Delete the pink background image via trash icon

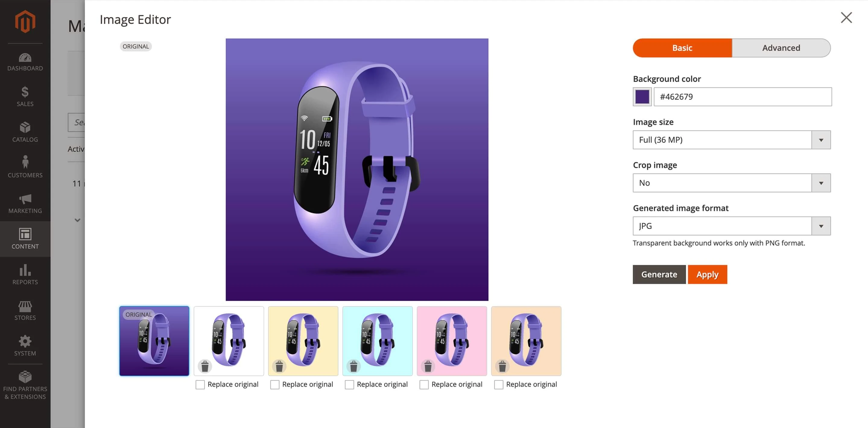(x=428, y=366)
